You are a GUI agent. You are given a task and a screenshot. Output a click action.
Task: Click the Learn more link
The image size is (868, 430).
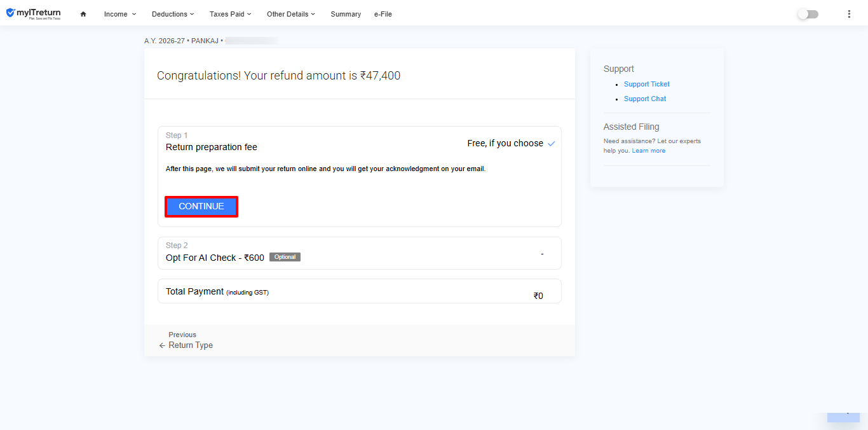649,151
